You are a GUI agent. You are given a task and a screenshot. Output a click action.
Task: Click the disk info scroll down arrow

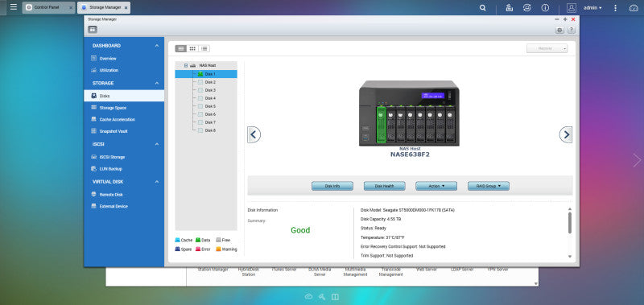coord(570,257)
